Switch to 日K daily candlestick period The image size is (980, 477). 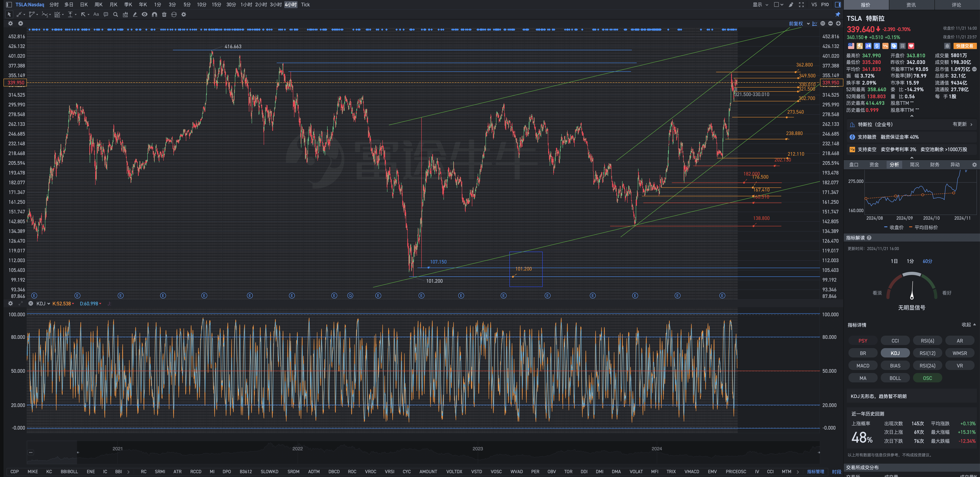(84, 4)
